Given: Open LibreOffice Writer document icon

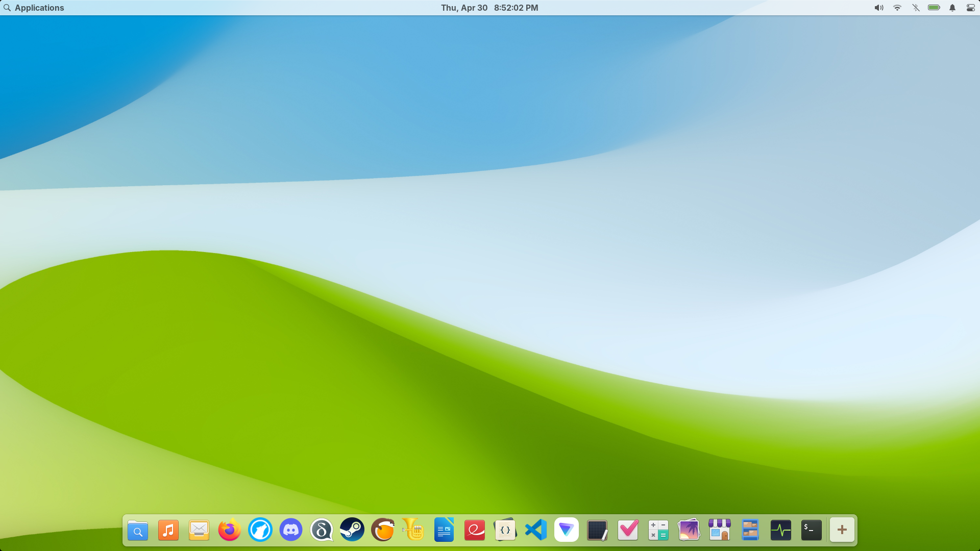Looking at the screenshot, I should (444, 530).
